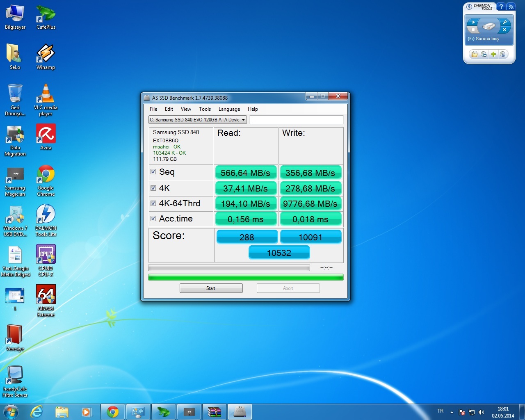
Task: Switch to WinRAR in the taskbar
Action: tap(214, 412)
